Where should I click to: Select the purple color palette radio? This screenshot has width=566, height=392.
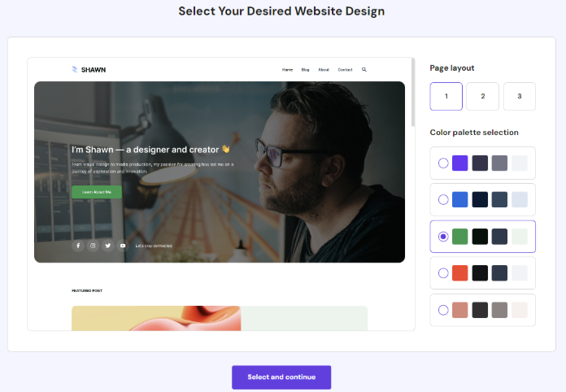[443, 163]
